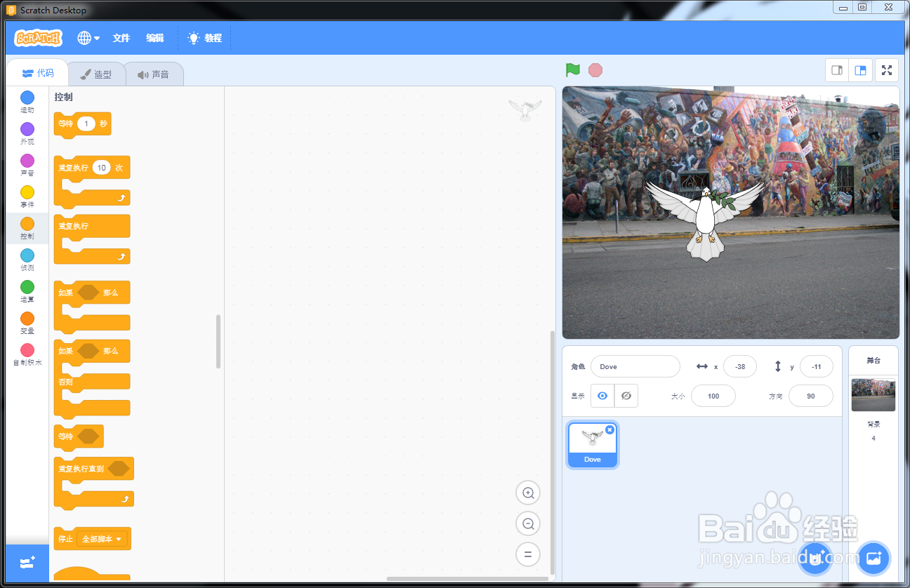910x588 pixels.
Task: Enter full screen stage mode
Action: pyautogui.click(x=887, y=70)
